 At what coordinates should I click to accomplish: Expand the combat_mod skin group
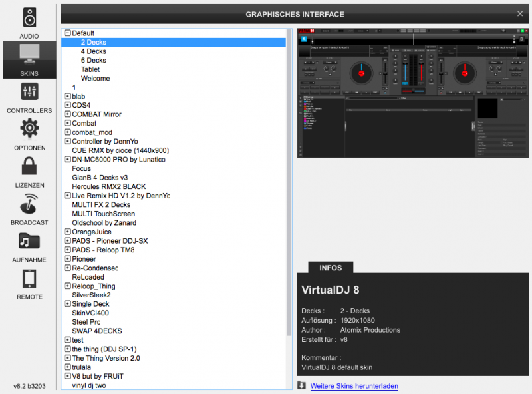[x=68, y=132]
